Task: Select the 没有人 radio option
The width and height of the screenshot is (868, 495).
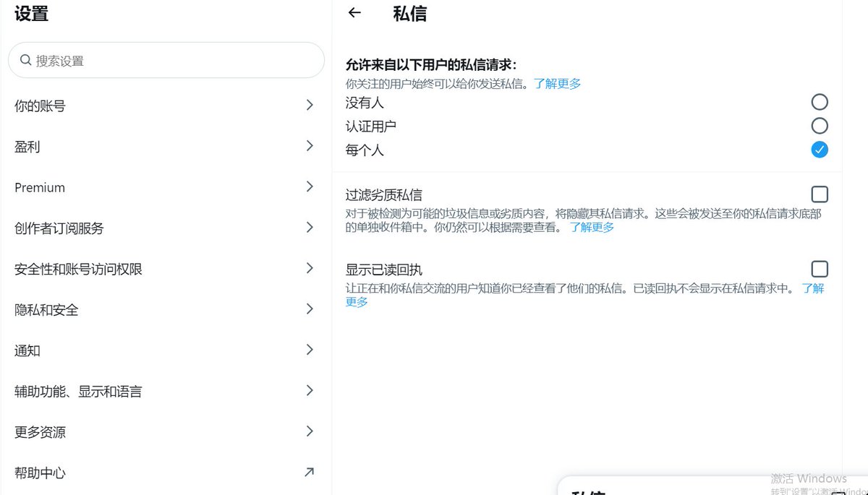Action: (x=819, y=102)
